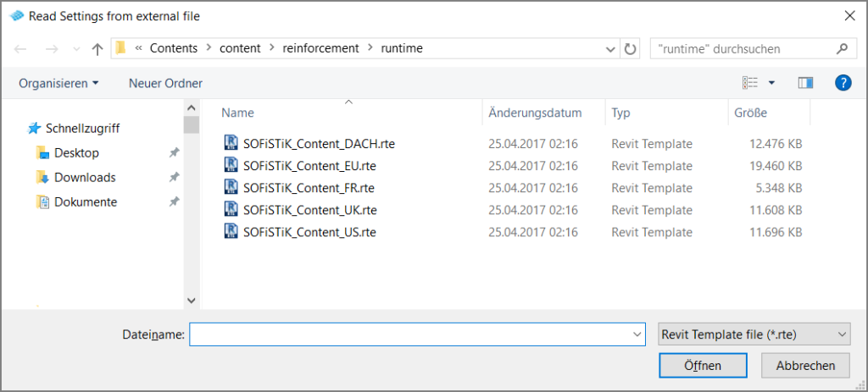This screenshot has height=392, width=868.
Task: Select SOFiSTiK_Content_DACH.rte file name
Action: 319,144
